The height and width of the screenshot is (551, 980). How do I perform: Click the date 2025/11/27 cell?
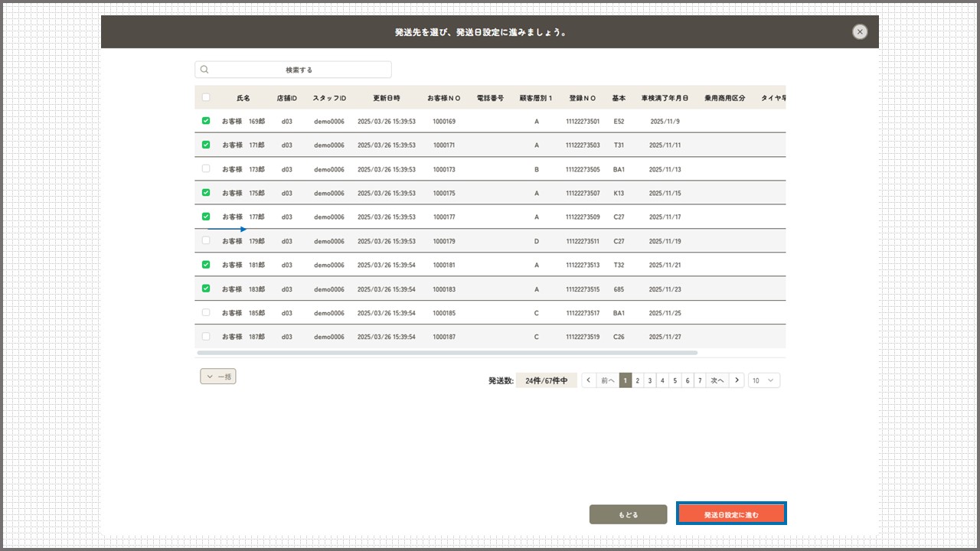click(665, 337)
